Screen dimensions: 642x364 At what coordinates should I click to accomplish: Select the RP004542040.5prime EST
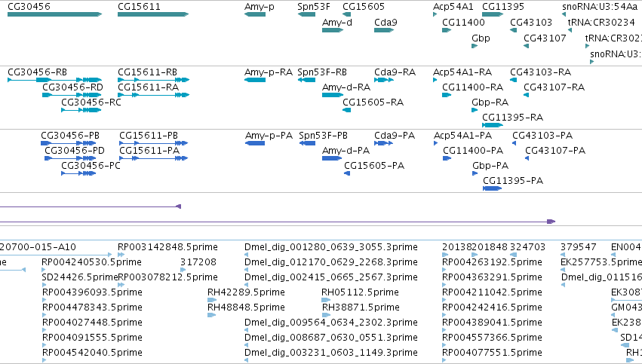(x=44, y=360)
